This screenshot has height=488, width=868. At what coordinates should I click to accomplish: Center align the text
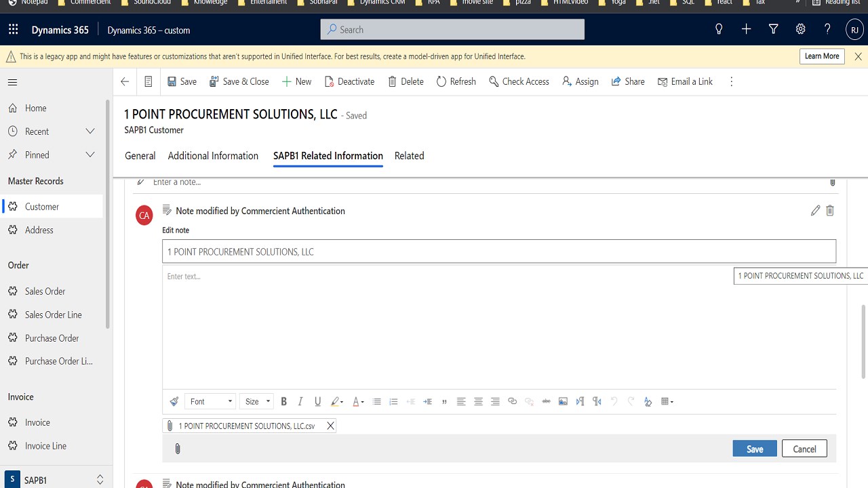478,401
